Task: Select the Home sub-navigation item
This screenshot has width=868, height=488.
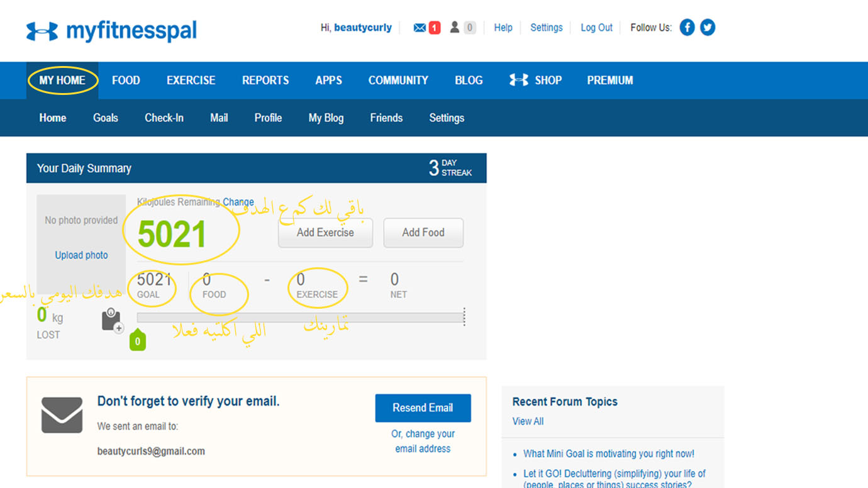Action: [x=53, y=118]
